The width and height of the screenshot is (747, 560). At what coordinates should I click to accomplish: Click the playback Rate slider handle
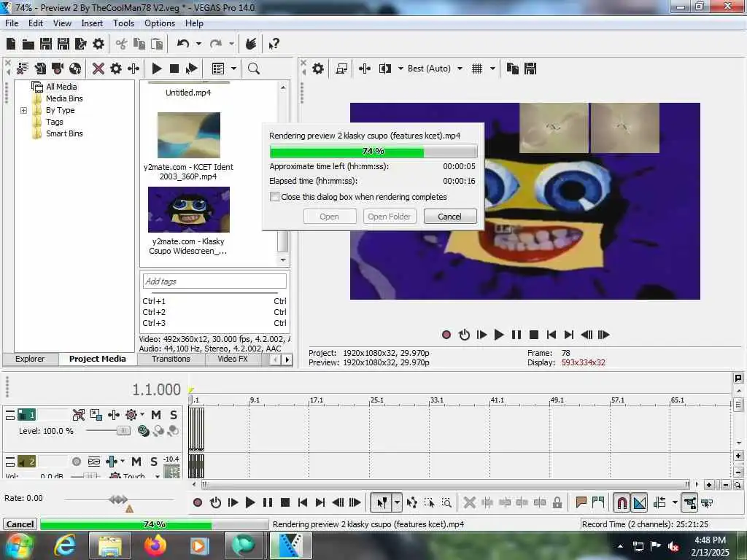pyautogui.click(x=118, y=499)
